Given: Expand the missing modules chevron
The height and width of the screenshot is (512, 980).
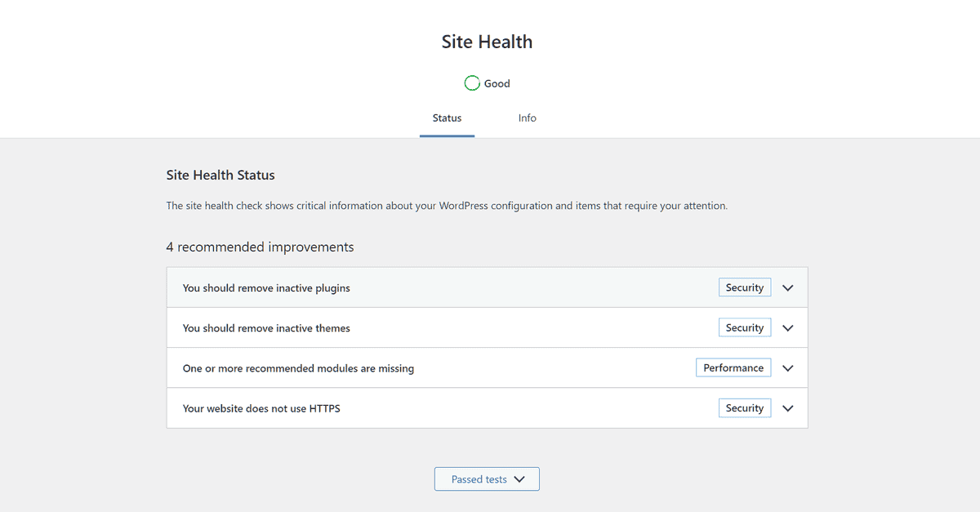Looking at the screenshot, I should click(x=788, y=368).
